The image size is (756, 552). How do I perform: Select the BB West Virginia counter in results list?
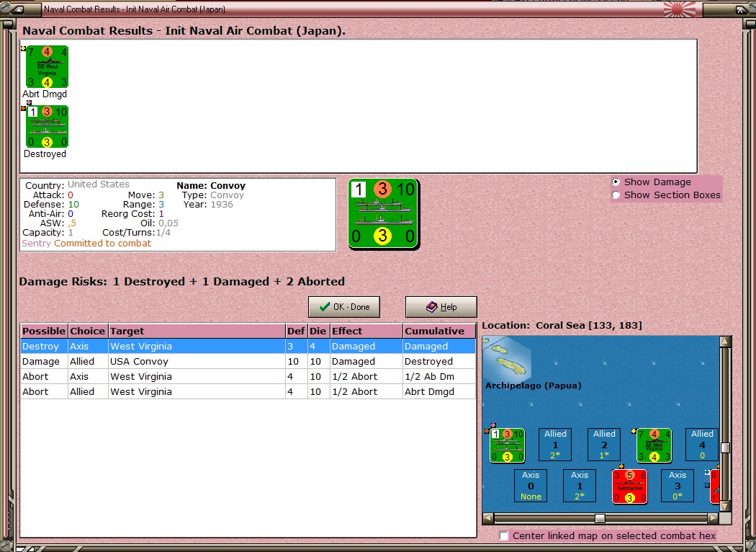click(47, 66)
